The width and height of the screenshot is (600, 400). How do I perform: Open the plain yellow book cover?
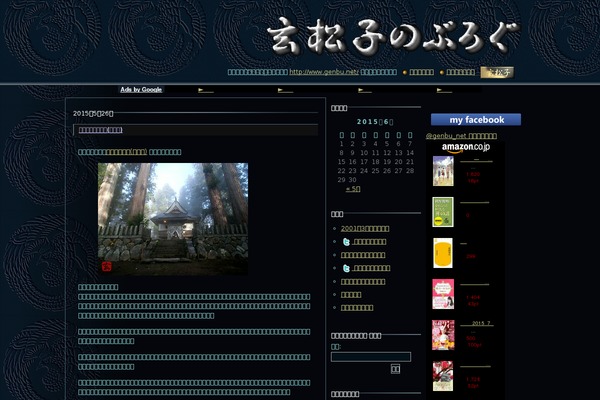tap(443, 253)
